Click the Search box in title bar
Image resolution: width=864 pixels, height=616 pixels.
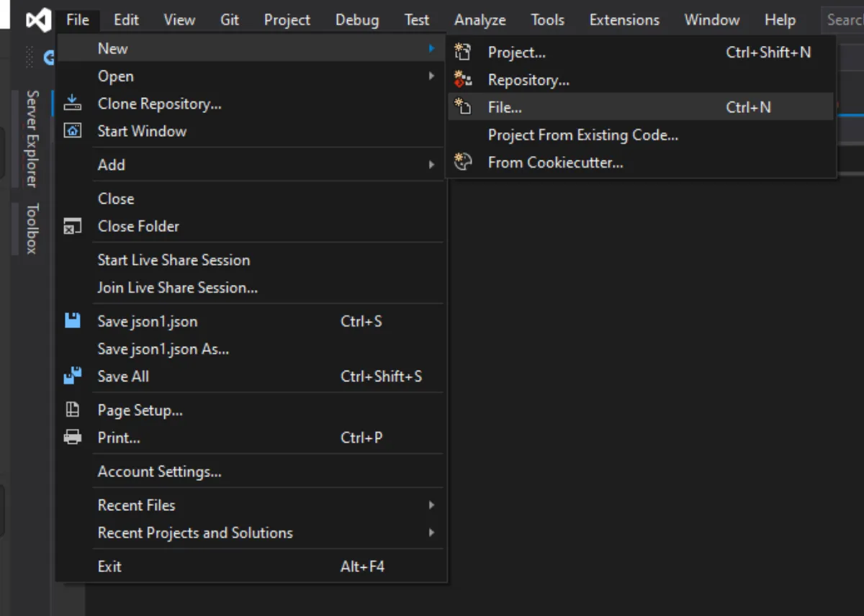coord(843,20)
